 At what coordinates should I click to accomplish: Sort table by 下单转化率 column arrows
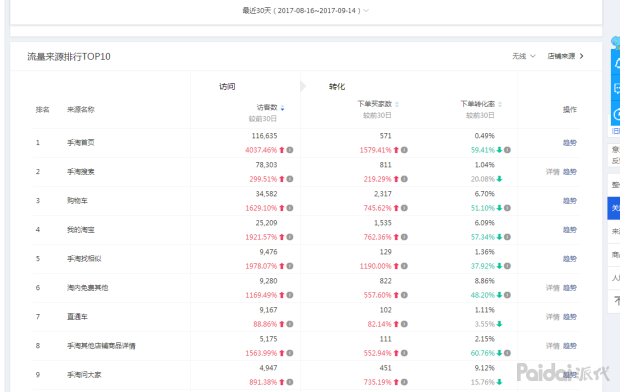tap(500, 104)
